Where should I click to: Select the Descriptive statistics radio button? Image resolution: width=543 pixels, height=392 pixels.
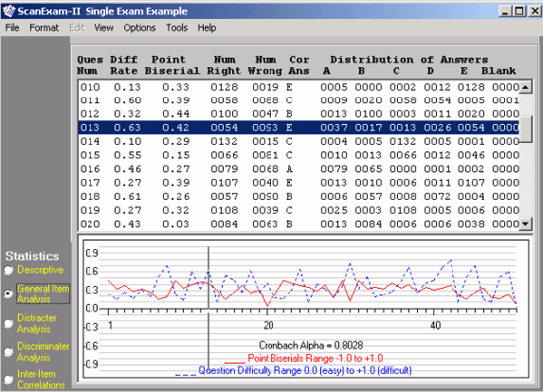(x=9, y=270)
